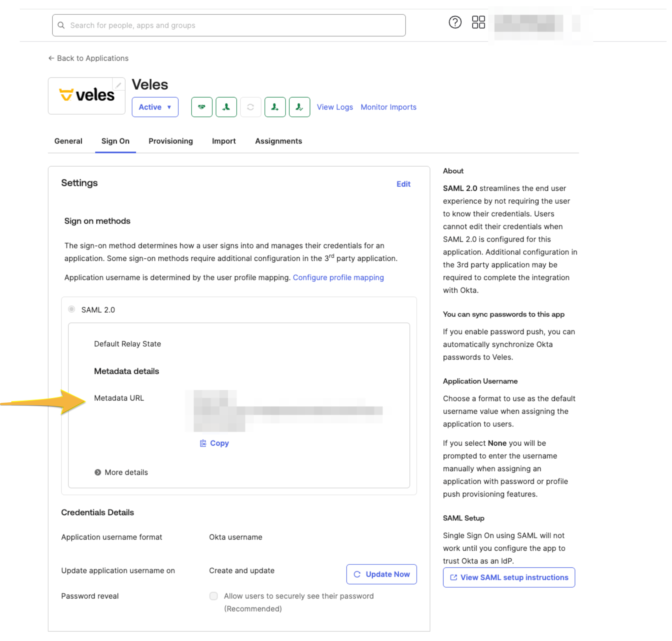The image size is (672, 641).
Task: Click the 'Update application username on' label
Action: 118,571
